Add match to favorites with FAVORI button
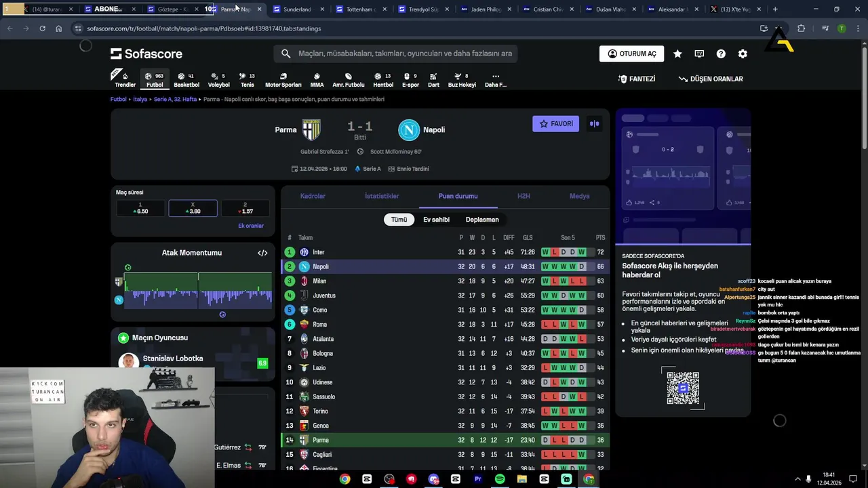The image size is (868, 488). [x=555, y=124]
